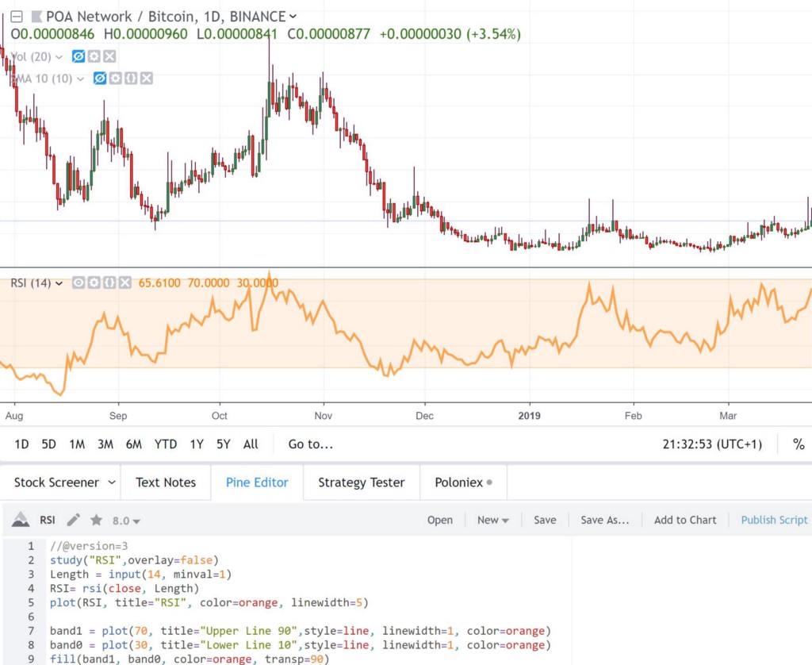812x665 pixels.
Task: Expand the New script dropdown
Action: [x=493, y=520]
